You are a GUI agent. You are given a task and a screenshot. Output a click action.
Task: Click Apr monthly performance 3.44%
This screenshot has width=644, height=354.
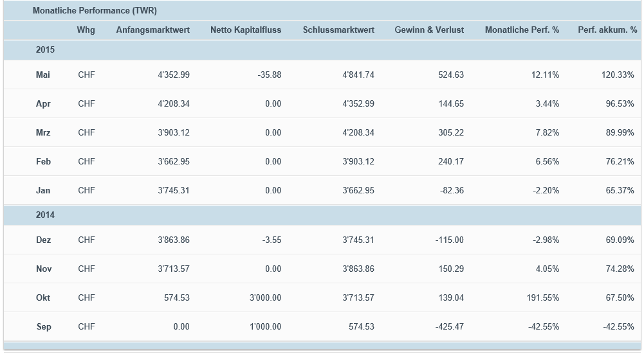[x=547, y=104]
